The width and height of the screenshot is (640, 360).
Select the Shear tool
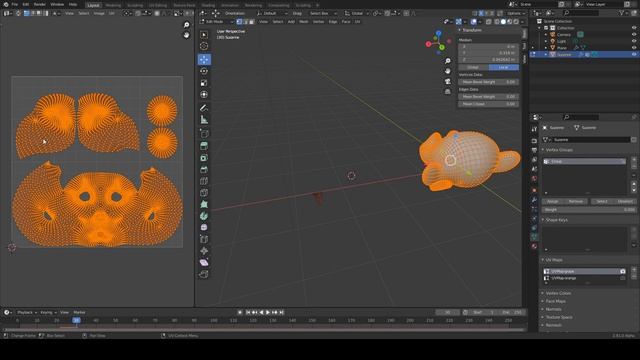204,262
